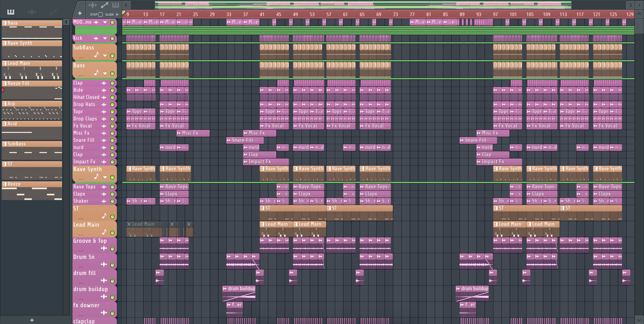Click the note icon on Lead Main track
This screenshot has height=324, width=644.
point(104,232)
